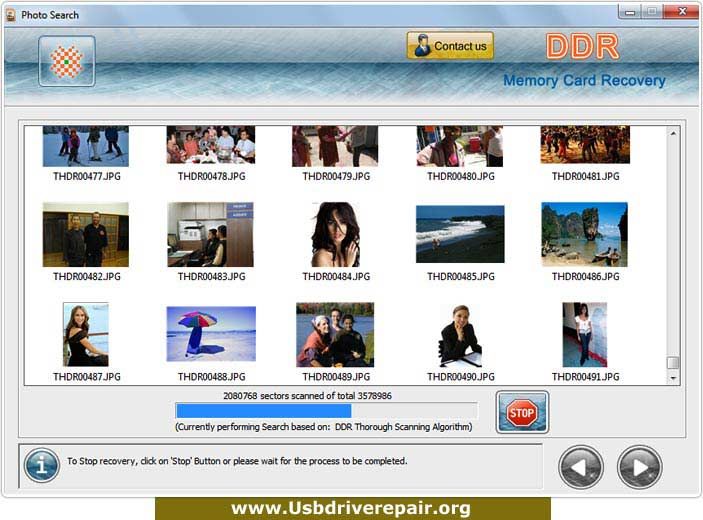Click the Photo Search title bar app icon

pos(11,15)
